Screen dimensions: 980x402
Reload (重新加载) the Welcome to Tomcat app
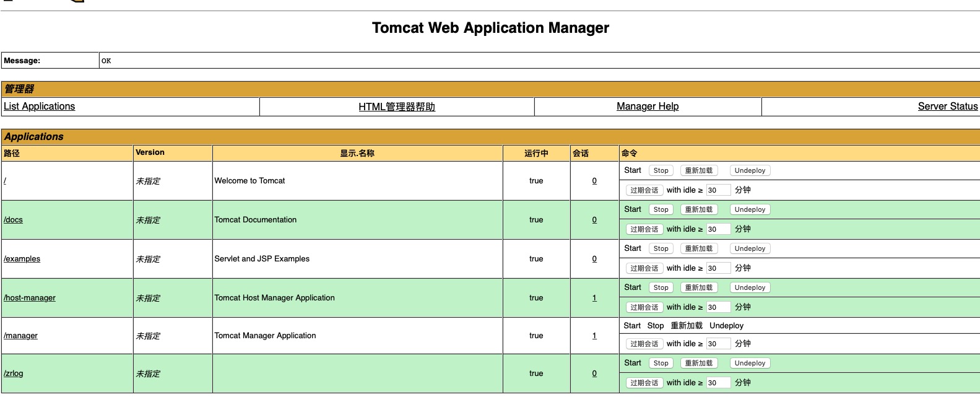tap(698, 170)
